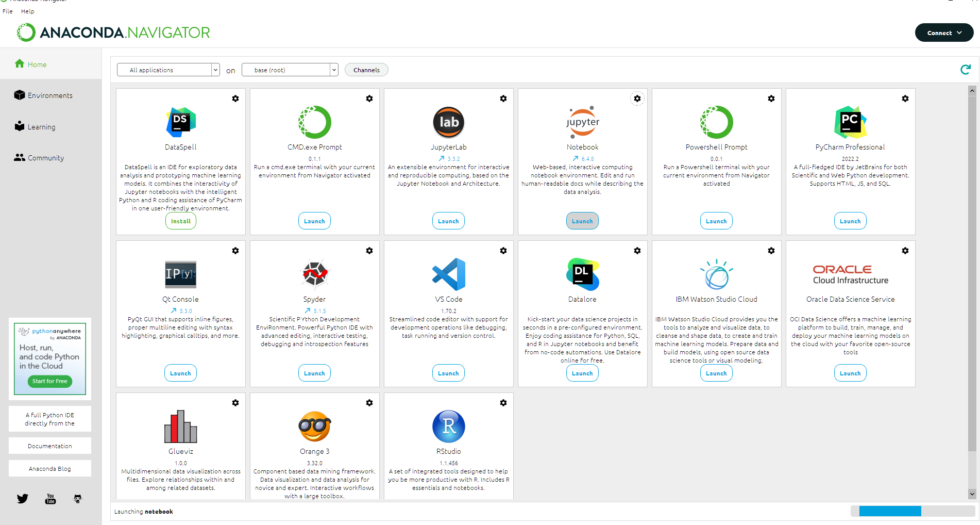980x525 pixels.
Task: Open the Help menu
Action: [28, 11]
